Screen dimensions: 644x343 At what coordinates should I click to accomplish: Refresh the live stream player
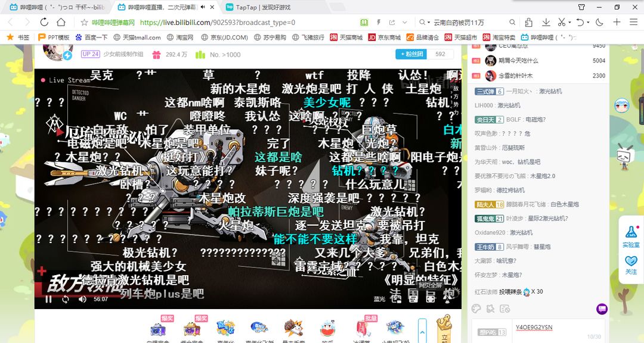(x=66, y=299)
